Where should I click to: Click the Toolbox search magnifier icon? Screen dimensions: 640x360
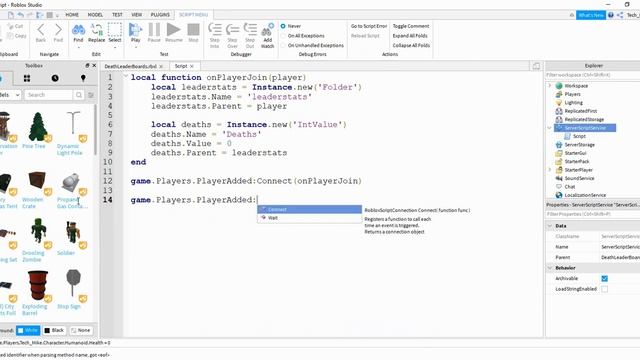(78, 95)
